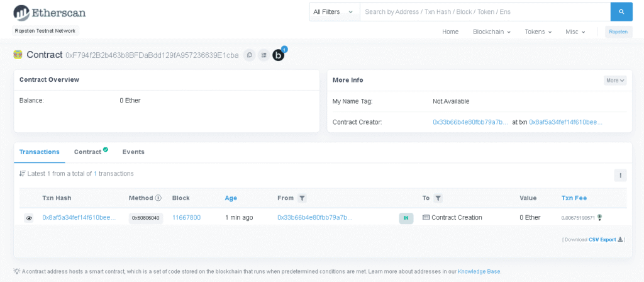Click the Etherscan logo
The image size is (644, 282).
point(50,12)
